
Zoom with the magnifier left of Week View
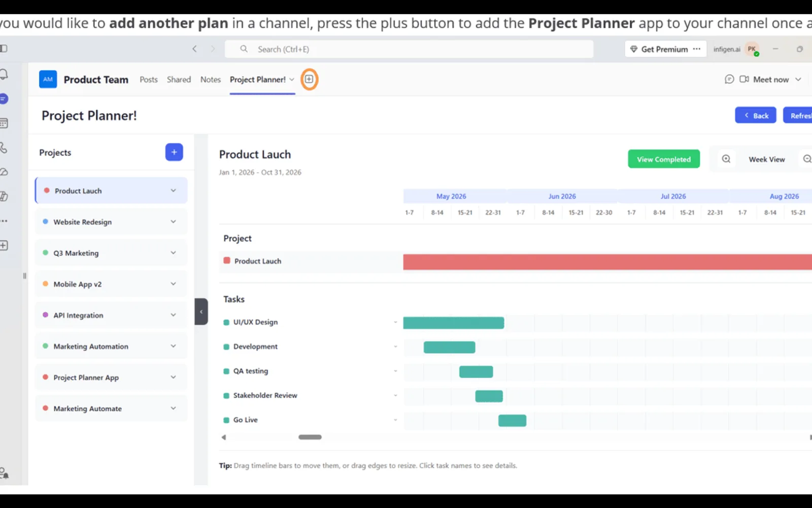726,159
